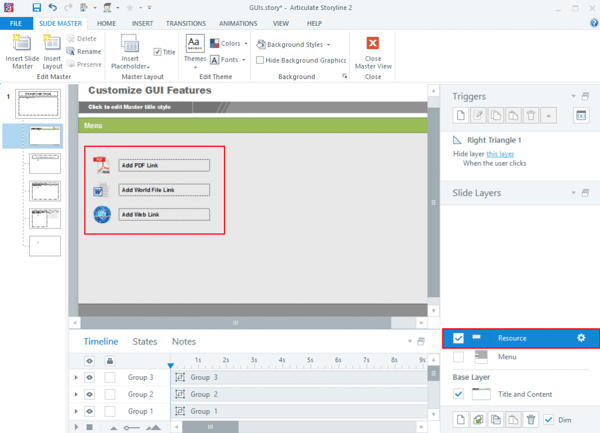Hide Group 2 with eye icon
This screenshot has width=600, height=433.
(x=89, y=394)
